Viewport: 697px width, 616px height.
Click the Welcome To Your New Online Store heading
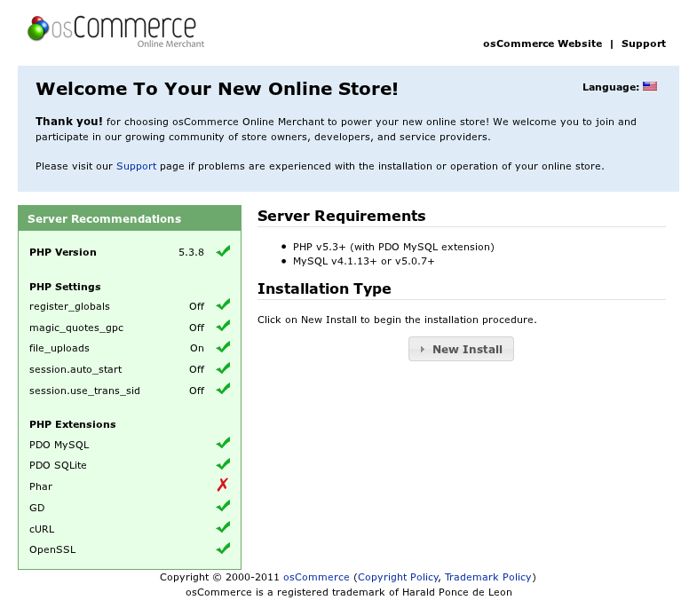tap(217, 89)
